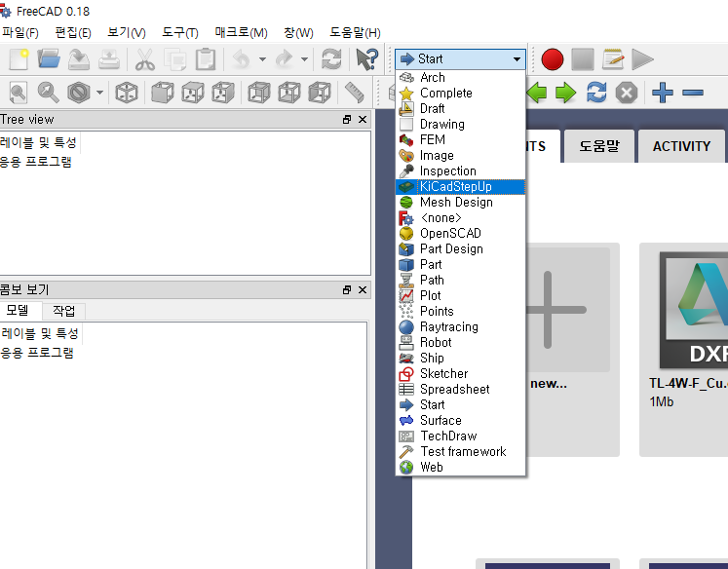Click the redo arrow icon
This screenshot has width=728, height=569.
[x=285, y=59]
